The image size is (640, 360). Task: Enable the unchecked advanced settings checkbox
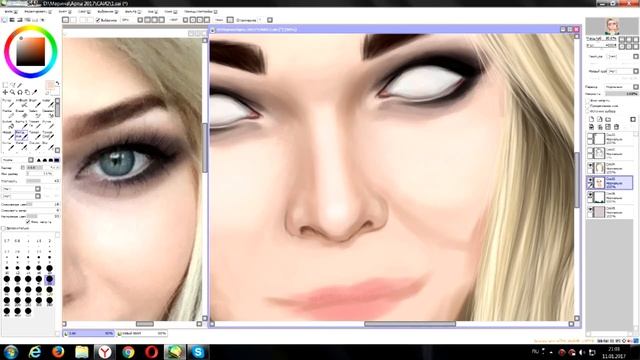(x=3, y=228)
